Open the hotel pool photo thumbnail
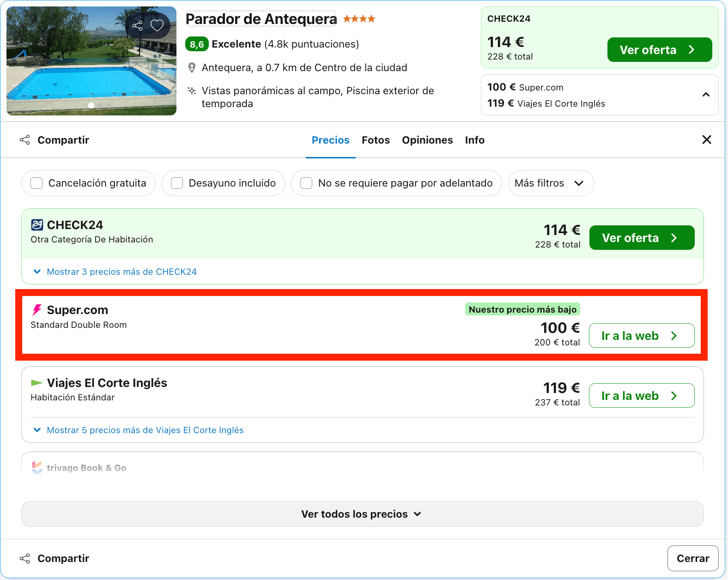728x580 pixels. pyautogui.click(x=91, y=61)
